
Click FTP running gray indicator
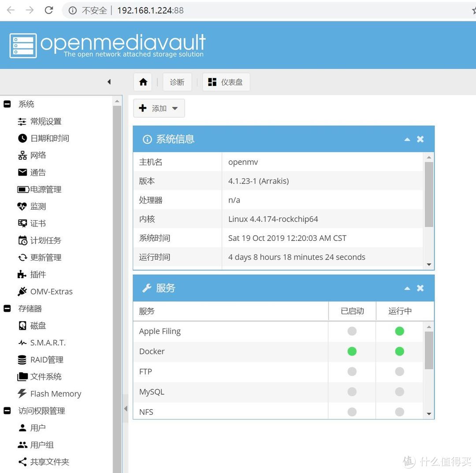[399, 371]
